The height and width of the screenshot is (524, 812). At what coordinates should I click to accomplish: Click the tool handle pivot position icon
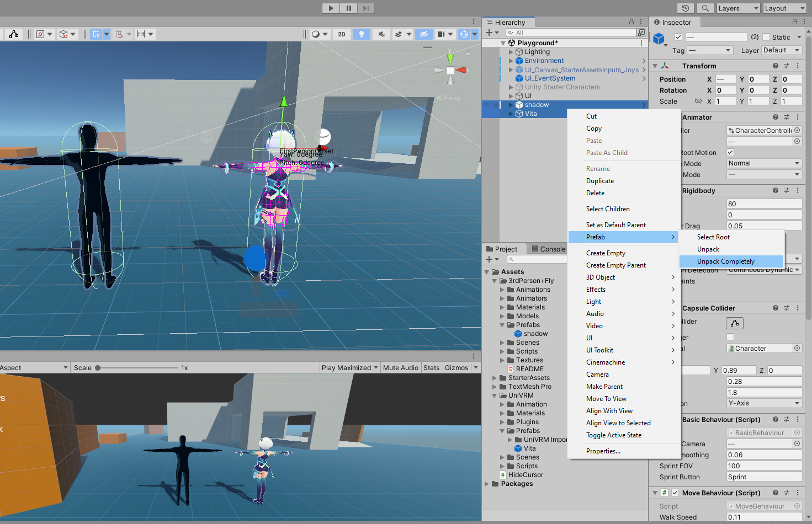tap(40, 34)
